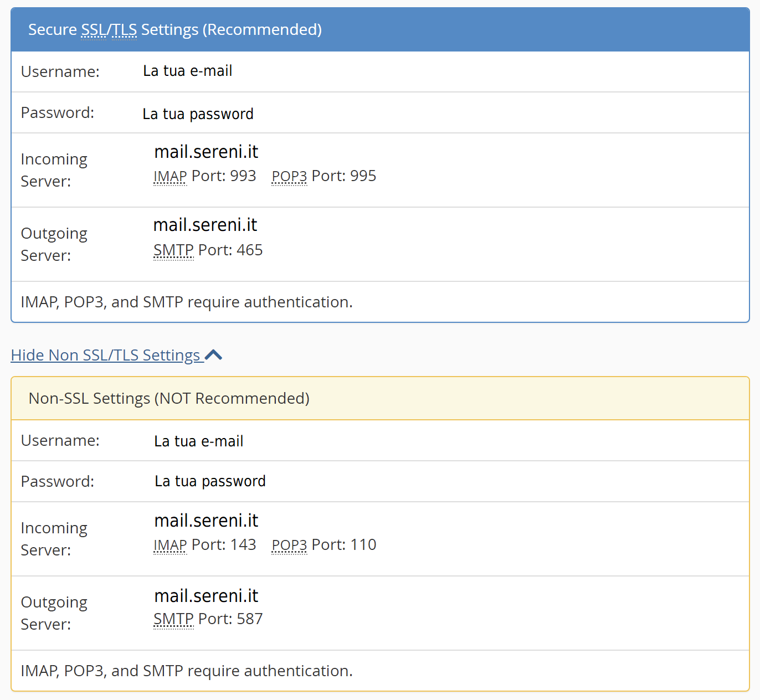The width and height of the screenshot is (760, 700).
Task: Click IMAP abbreviation beside Port 993
Action: [x=170, y=177]
